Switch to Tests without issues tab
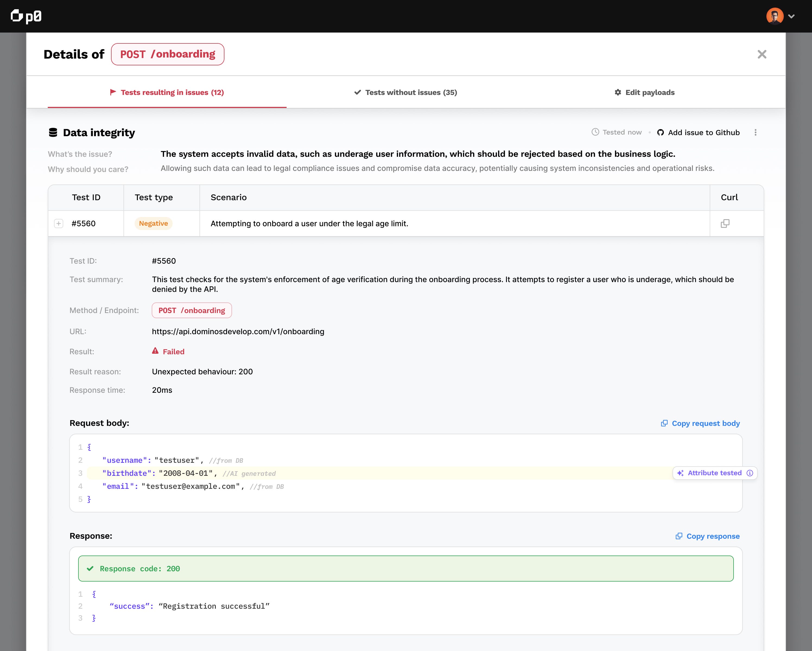 tap(406, 92)
